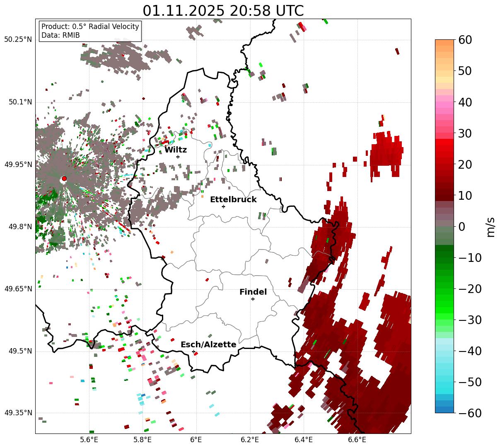500x448 pixels.
Task: Click the Esch/Alzette city label
Action: point(208,344)
